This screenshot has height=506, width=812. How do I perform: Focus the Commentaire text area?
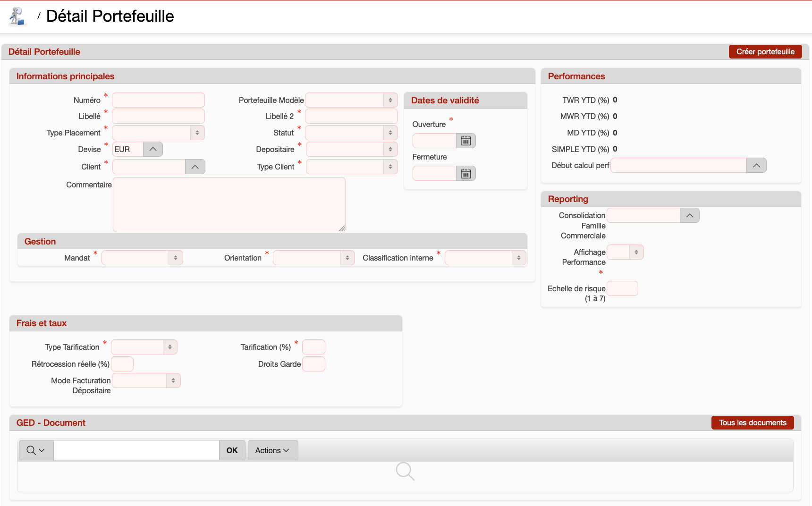(229, 204)
